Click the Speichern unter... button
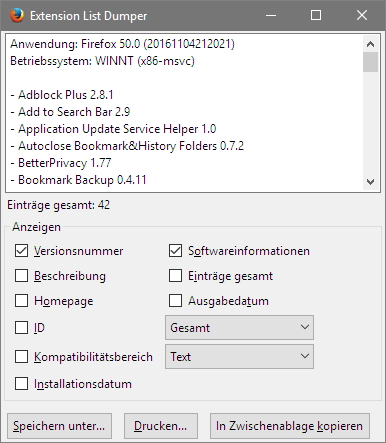 point(59,426)
